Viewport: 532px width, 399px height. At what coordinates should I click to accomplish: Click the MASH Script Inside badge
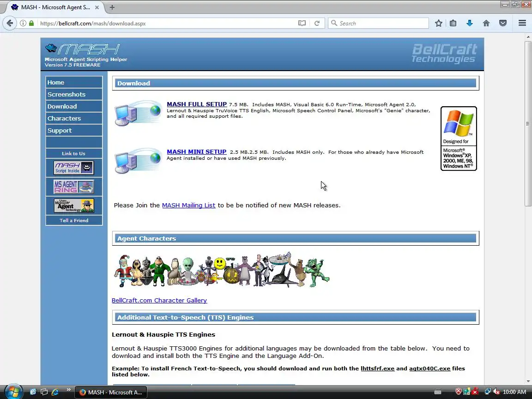[73, 168]
